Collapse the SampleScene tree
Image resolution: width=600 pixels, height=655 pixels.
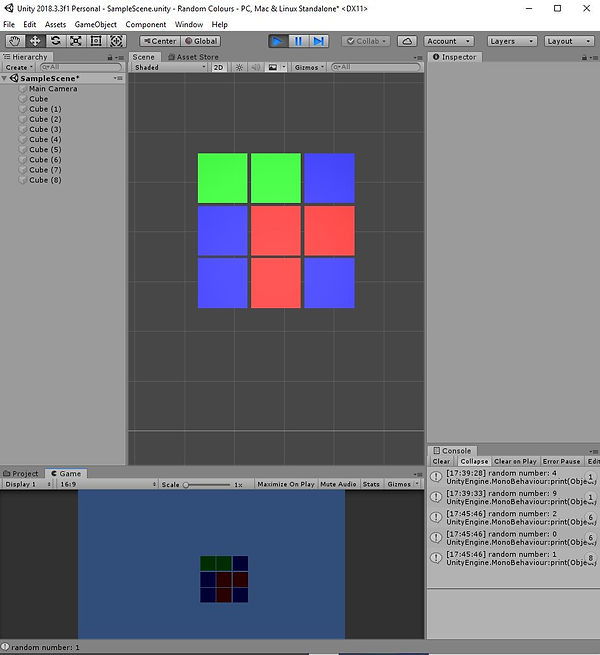click(x=4, y=78)
